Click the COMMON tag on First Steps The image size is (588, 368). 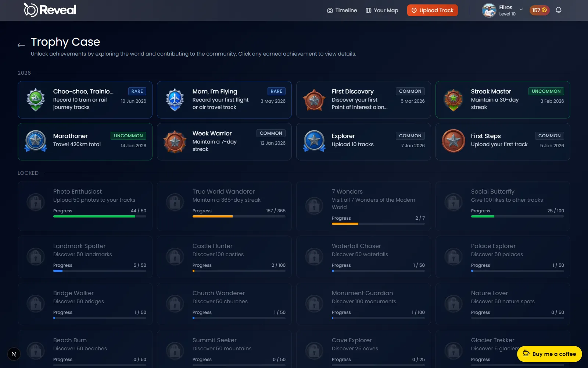click(x=549, y=136)
